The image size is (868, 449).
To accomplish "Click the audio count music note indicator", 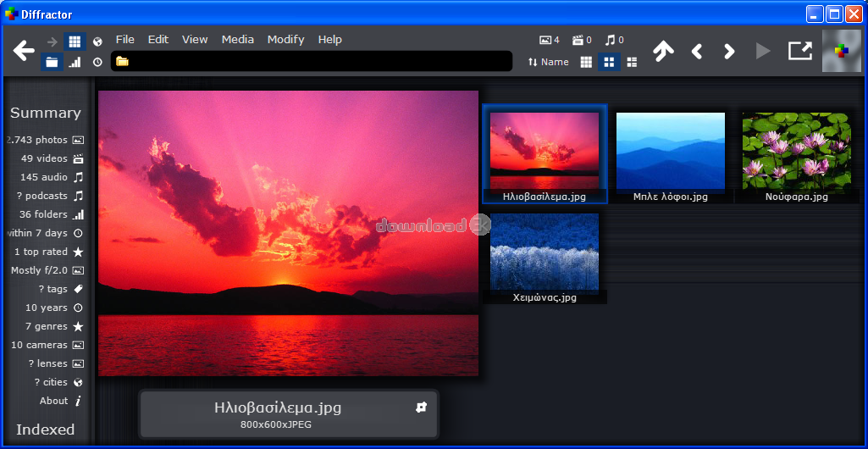I will pyautogui.click(x=615, y=40).
